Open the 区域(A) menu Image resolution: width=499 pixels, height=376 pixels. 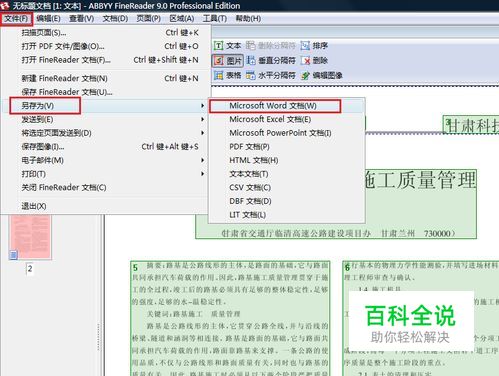(182, 19)
